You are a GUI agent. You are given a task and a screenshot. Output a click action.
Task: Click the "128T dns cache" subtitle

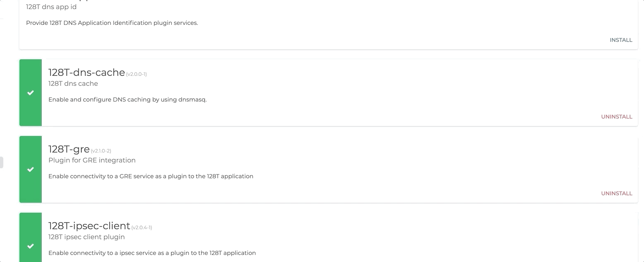click(x=73, y=84)
